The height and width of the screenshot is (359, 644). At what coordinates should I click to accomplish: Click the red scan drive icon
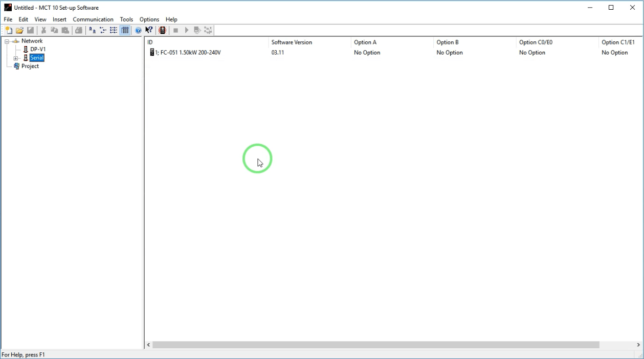[162, 30]
